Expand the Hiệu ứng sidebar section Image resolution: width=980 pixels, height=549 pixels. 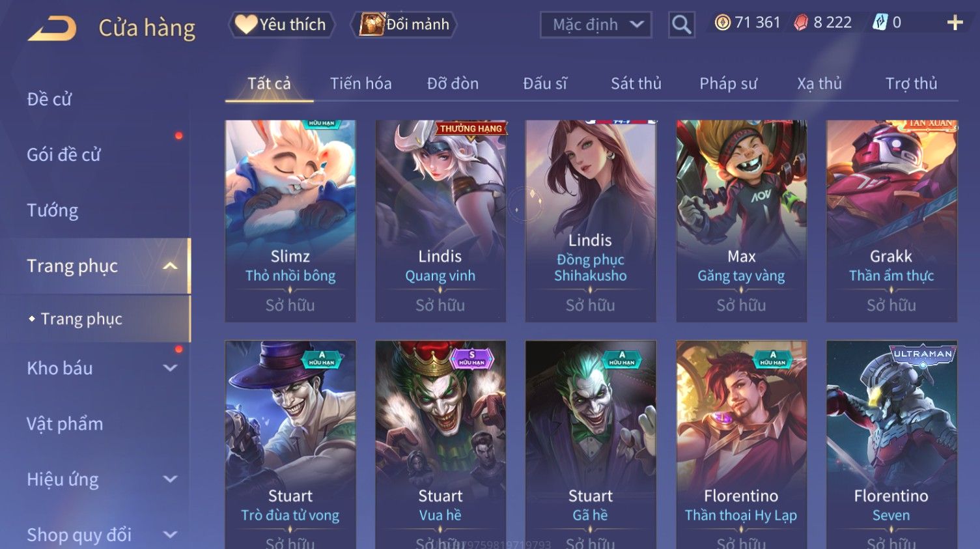pos(170,479)
